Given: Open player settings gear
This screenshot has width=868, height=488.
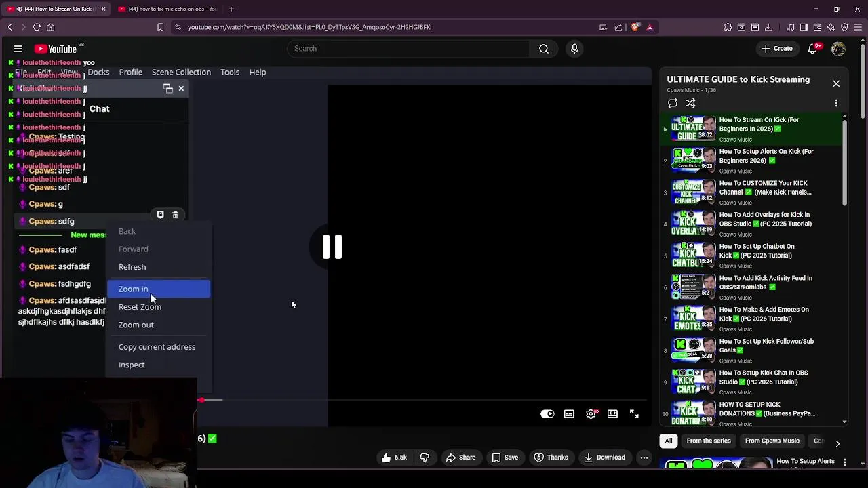Looking at the screenshot, I should pyautogui.click(x=591, y=414).
